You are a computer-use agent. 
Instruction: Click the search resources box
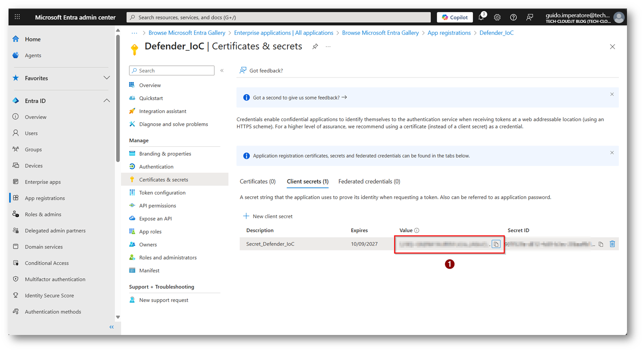point(279,17)
